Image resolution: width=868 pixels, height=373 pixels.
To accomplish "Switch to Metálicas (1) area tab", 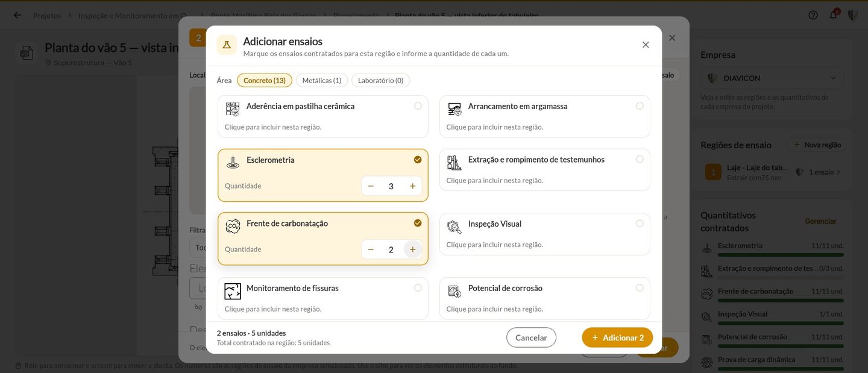I will pyautogui.click(x=322, y=80).
